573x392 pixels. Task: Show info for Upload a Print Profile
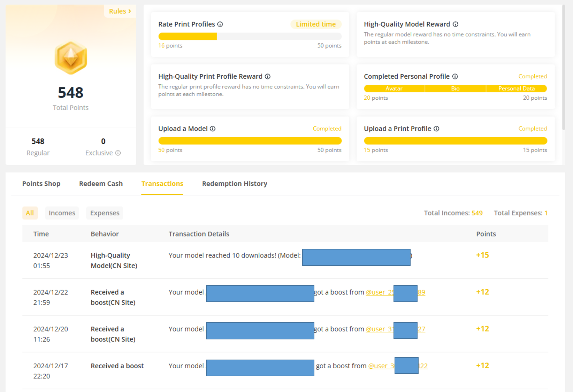(x=436, y=129)
